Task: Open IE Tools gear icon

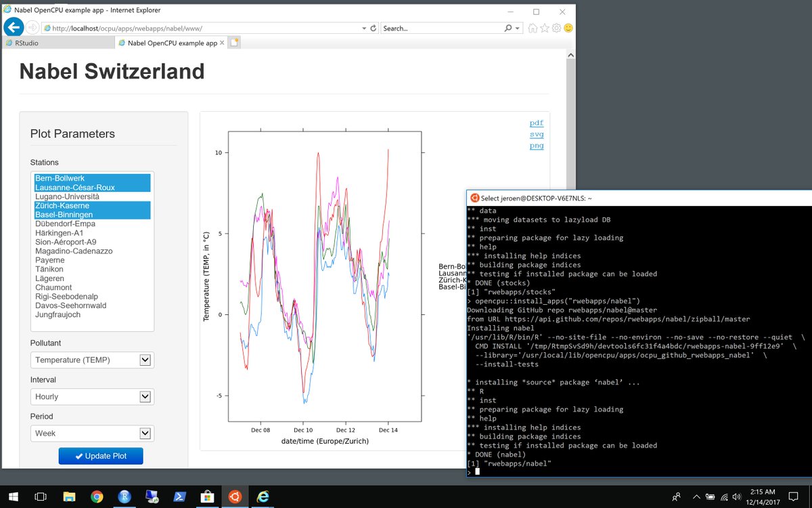Action: 556,28
